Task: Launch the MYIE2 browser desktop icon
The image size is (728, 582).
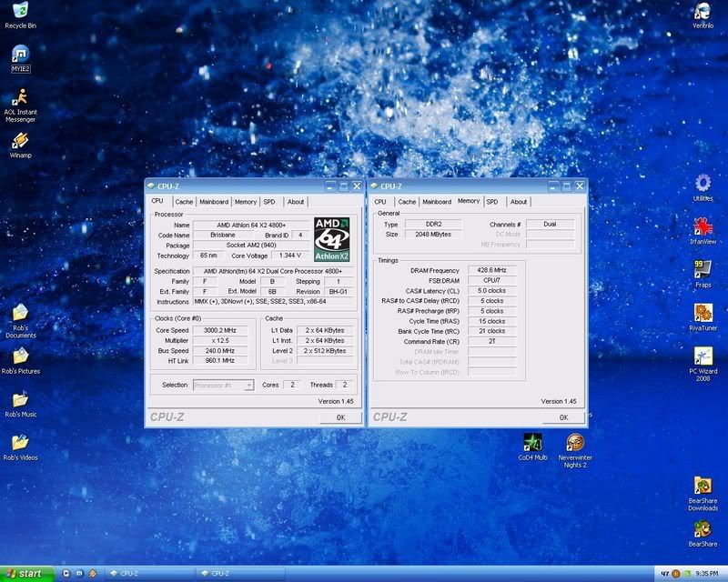Action: tap(20, 55)
